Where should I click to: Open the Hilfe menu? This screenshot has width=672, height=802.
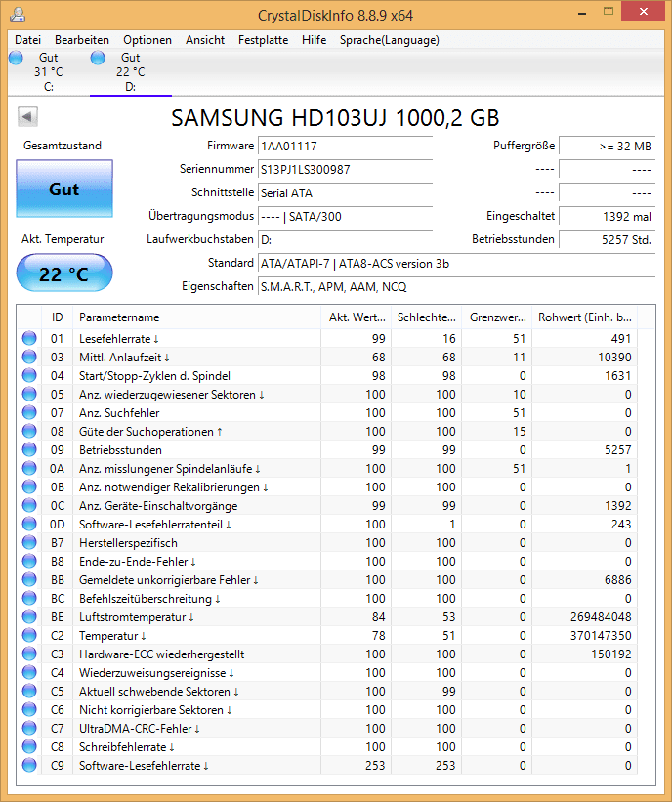click(x=314, y=40)
